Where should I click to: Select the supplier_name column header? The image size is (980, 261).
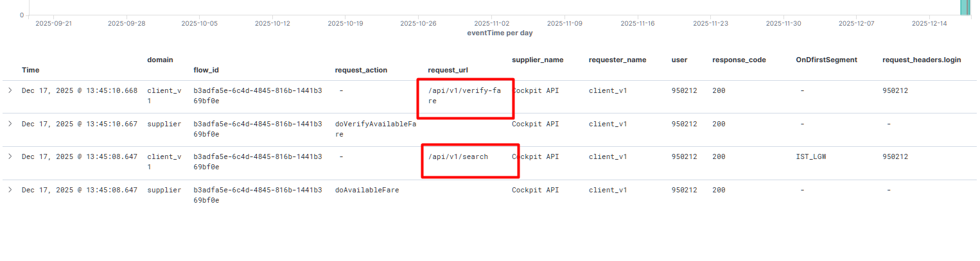(x=537, y=60)
